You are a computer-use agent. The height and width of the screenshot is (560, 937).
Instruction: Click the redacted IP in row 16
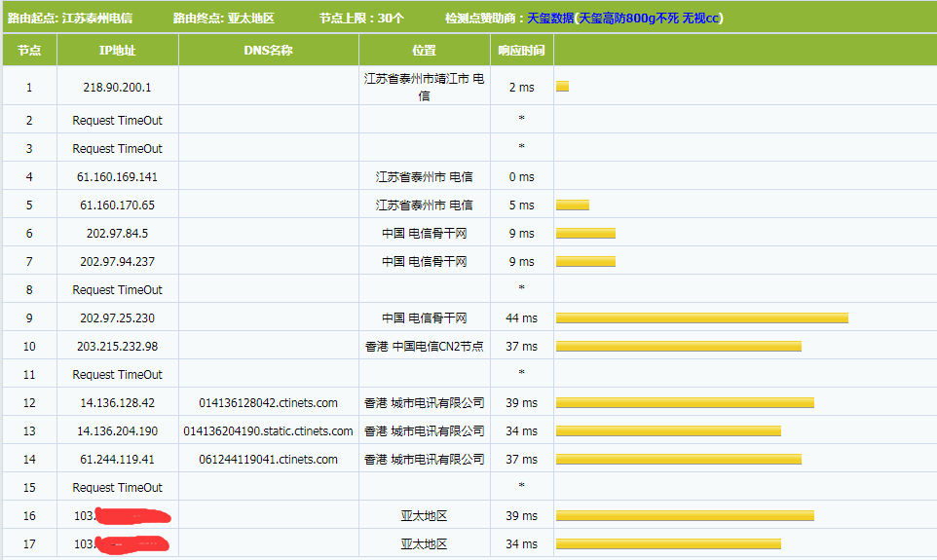tap(122, 516)
